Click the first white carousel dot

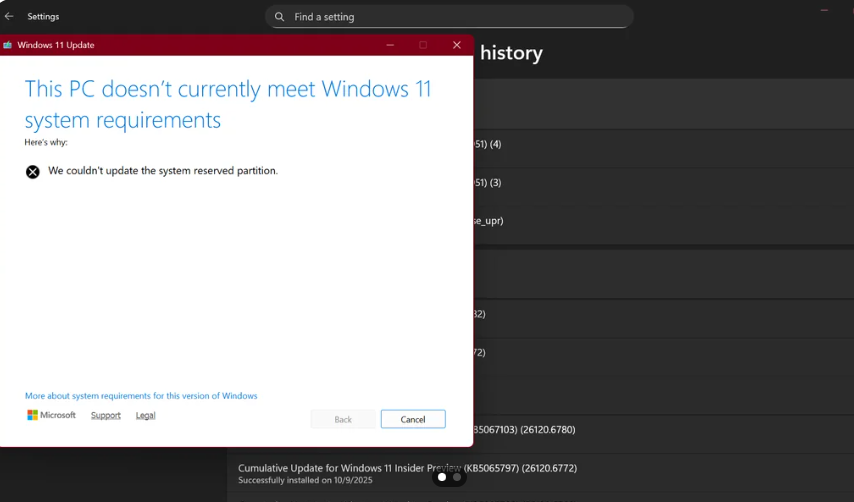click(x=442, y=477)
